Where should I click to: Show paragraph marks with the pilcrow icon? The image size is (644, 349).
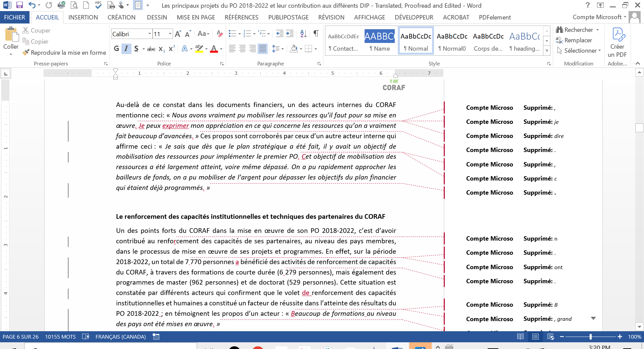coord(316,34)
